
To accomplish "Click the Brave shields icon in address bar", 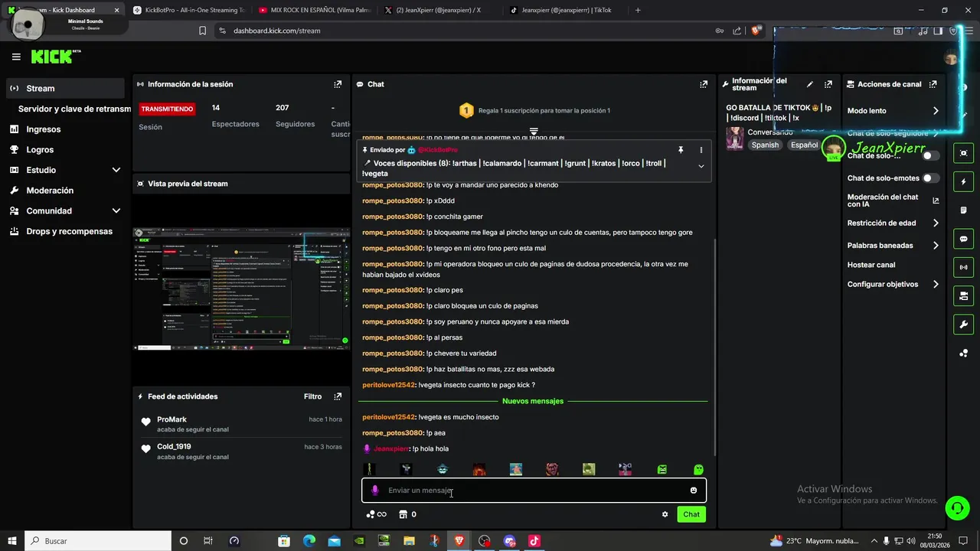I will 756,31.
